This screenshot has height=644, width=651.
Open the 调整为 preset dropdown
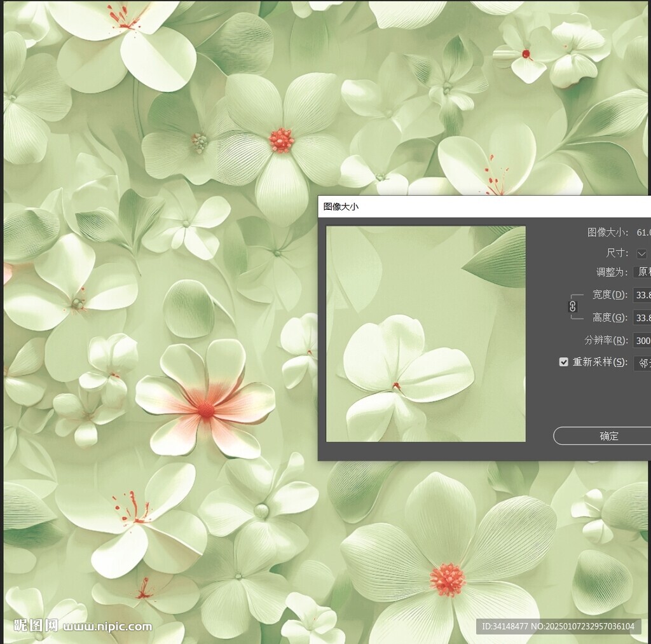pyautogui.click(x=642, y=272)
